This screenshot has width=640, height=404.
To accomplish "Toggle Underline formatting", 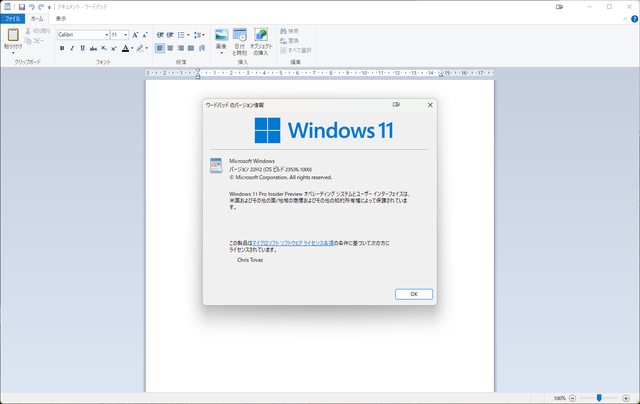I will point(83,47).
